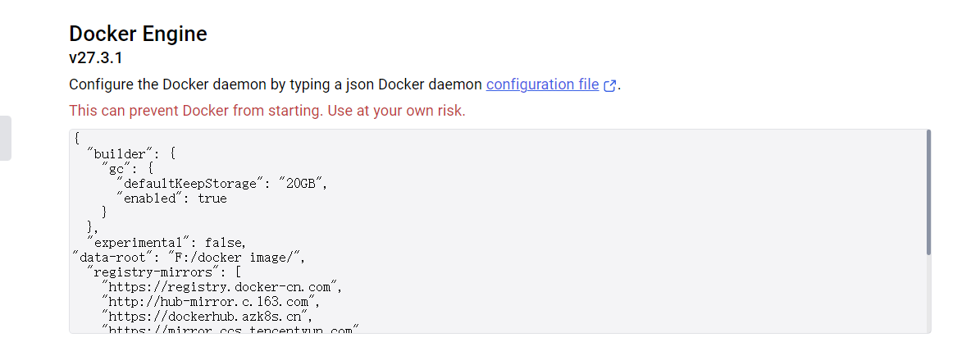The image size is (980, 356).
Task: Open the configuration file link
Action: tap(542, 84)
